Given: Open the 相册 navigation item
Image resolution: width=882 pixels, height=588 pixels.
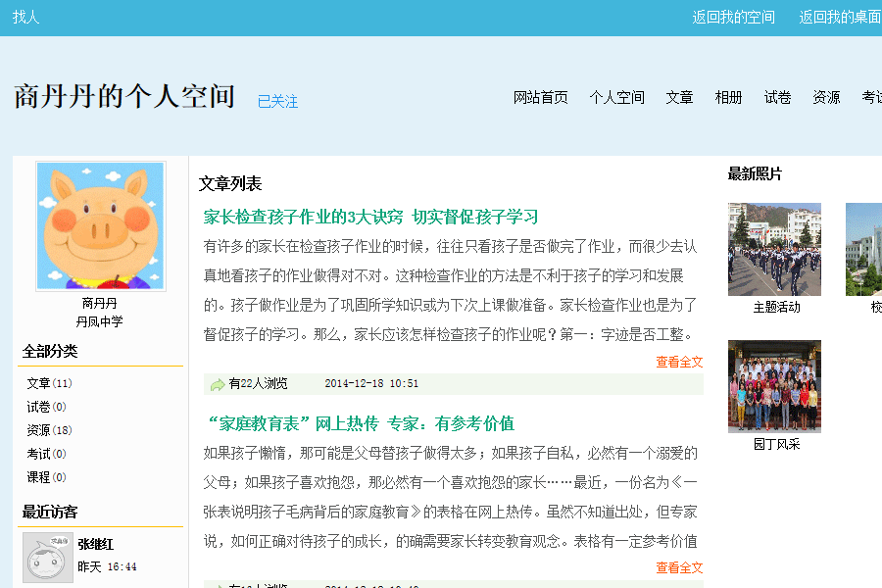Looking at the screenshot, I should click(x=728, y=97).
